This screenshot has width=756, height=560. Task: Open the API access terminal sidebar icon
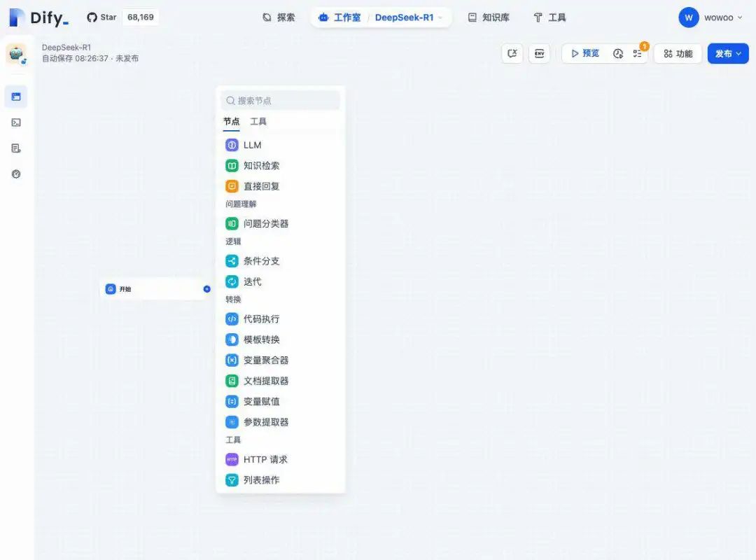coord(16,122)
